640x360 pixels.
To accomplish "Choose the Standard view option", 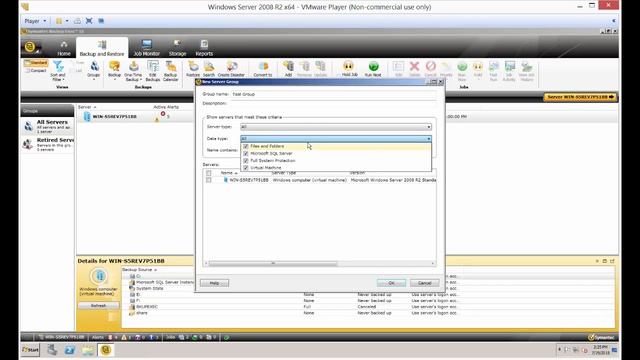I will 36,63.
